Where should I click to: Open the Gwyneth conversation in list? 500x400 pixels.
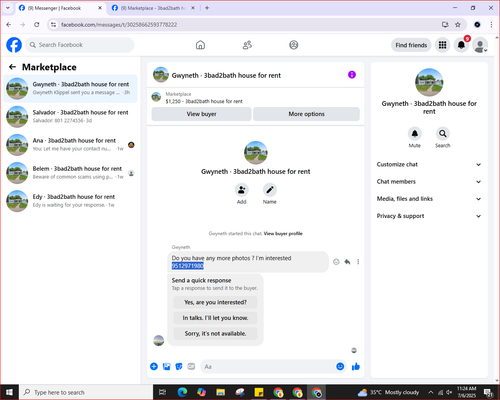pyautogui.click(x=70, y=89)
